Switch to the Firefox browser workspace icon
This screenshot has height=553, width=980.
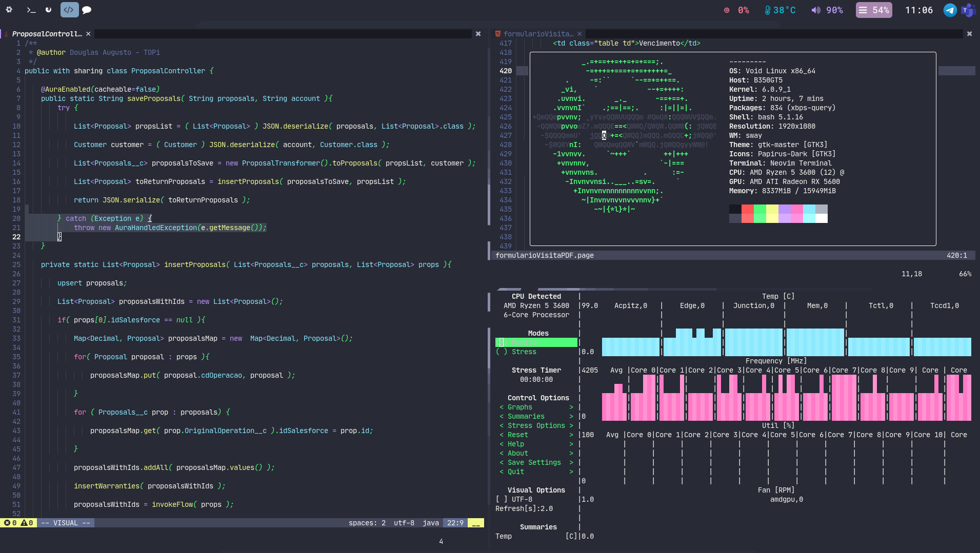click(x=48, y=10)
